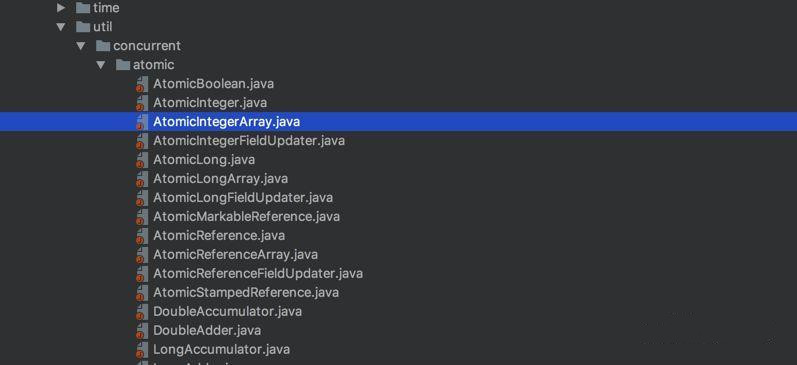This screenshot has height=365, width=797.
Task: Select AtomicReferenceFieldUpdater.java file name
Action: [258, 273]
